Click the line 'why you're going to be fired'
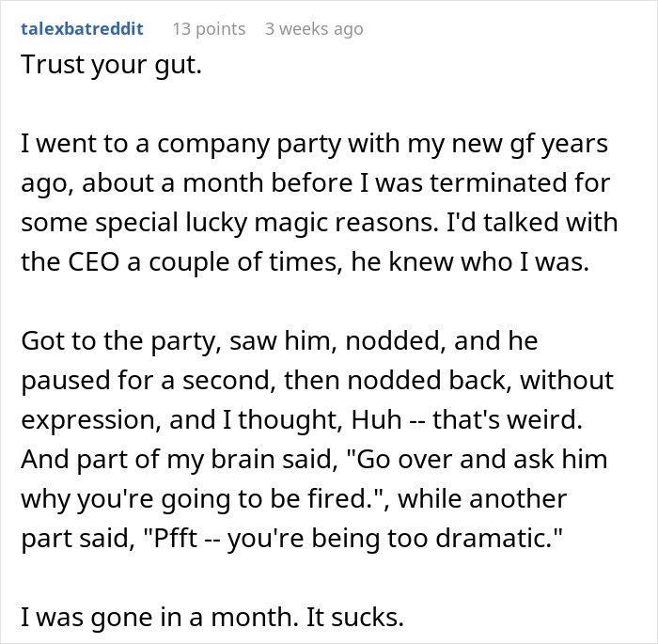Screen dimensions: 658x644 (294, 499)
